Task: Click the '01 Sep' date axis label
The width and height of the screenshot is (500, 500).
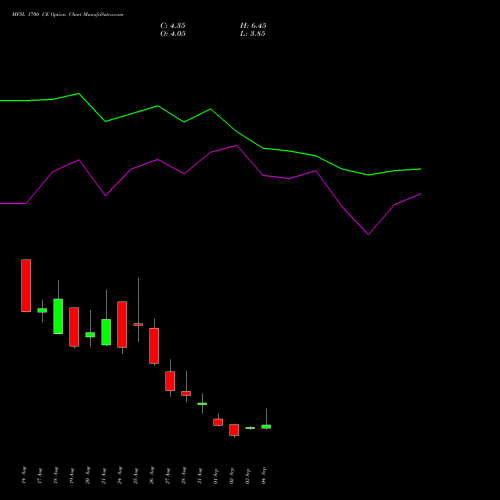Action: click(x=216, y=475)
